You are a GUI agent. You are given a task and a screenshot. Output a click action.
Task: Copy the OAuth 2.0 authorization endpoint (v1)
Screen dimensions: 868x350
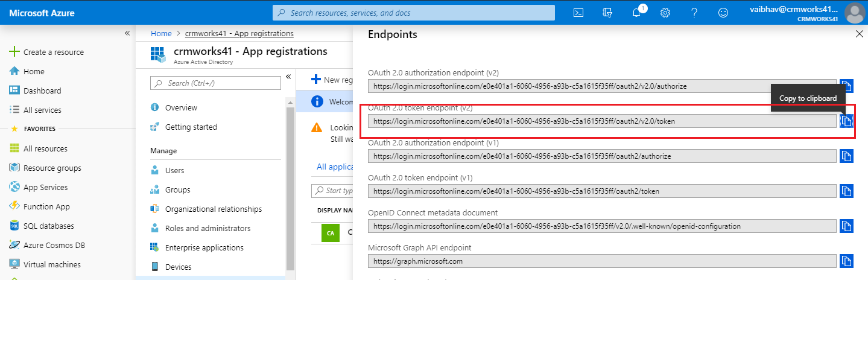[x=847, y=156]
